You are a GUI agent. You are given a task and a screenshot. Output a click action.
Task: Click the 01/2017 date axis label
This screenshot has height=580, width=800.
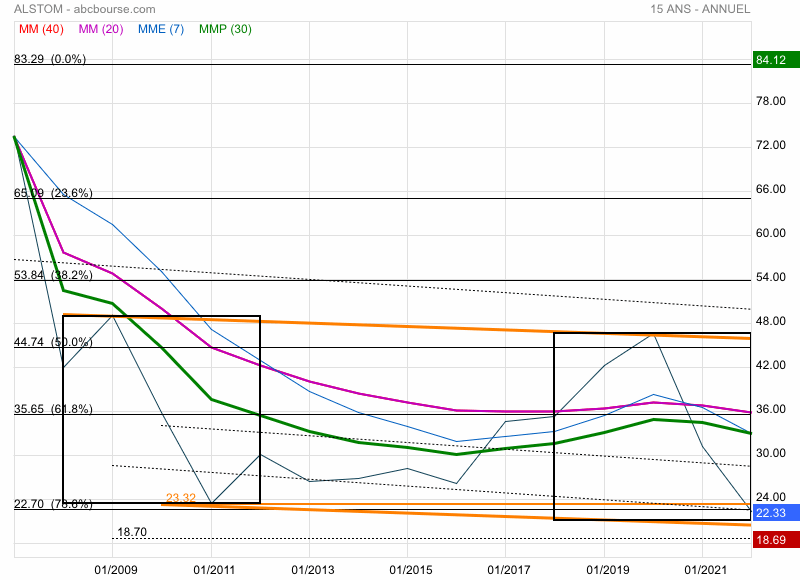pyautogui.click(x=509, y=570)
